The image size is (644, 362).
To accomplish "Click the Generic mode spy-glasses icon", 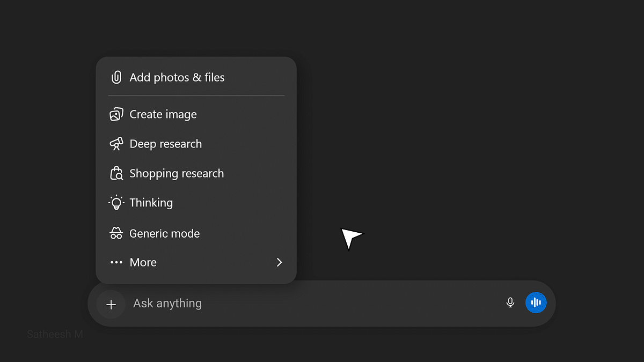I will point(116,233).
